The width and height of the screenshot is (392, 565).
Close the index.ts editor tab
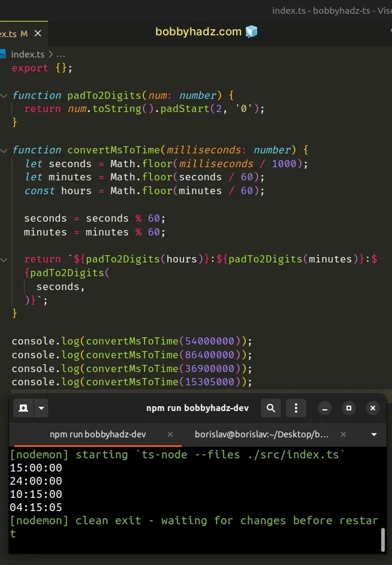38,34
